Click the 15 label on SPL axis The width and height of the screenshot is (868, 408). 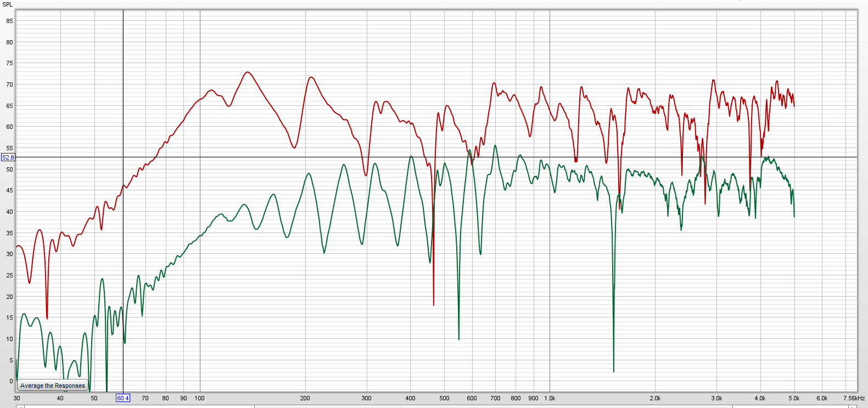(x=9, y=318)
